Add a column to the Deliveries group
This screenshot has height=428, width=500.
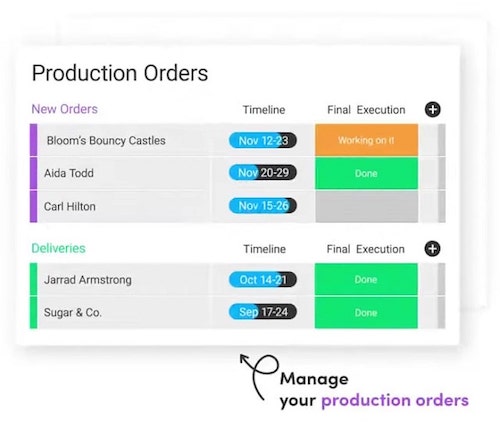tap(432, 249)
